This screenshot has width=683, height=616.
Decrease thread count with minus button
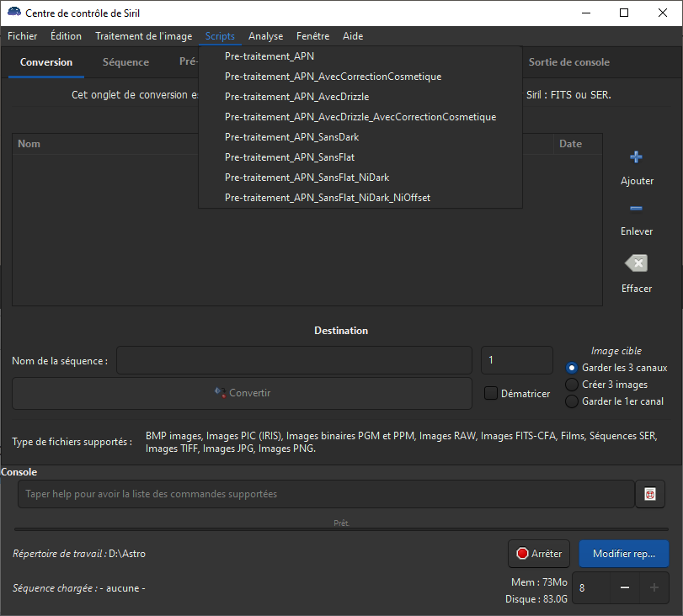click(625, 587)
